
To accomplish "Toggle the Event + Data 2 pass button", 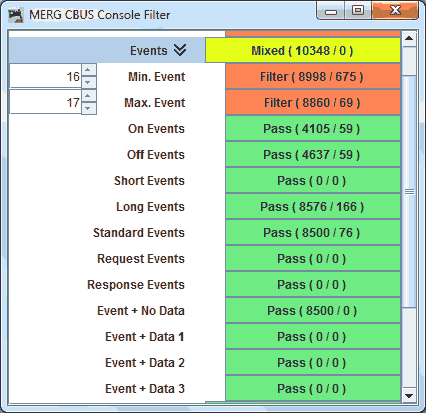I will pos(313,363).
